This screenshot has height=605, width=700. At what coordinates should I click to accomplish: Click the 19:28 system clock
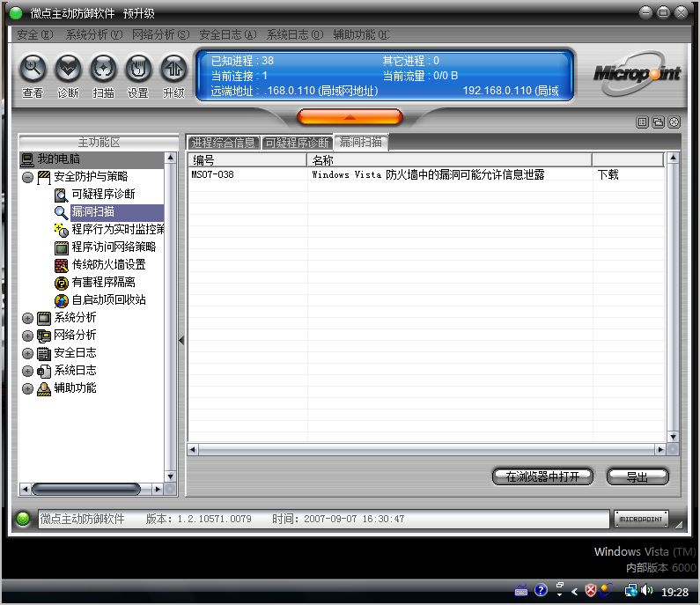tap(674, 592)
